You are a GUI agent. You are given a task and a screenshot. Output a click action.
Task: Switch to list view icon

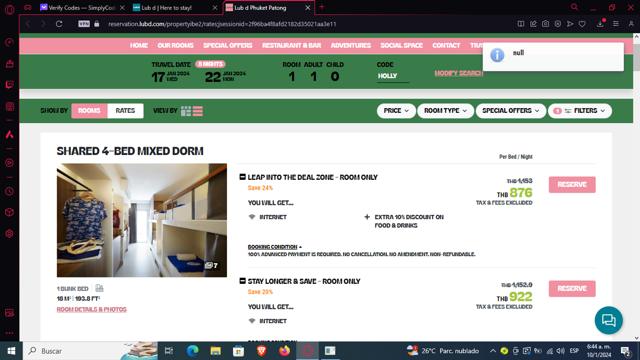pos(198,111)
